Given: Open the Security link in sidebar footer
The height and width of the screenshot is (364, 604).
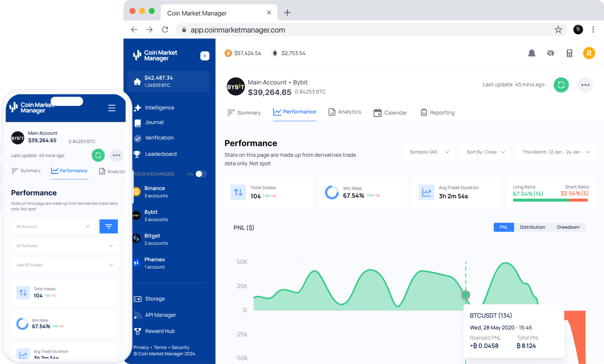Looking at the screenshot, I should coord(180,347).
